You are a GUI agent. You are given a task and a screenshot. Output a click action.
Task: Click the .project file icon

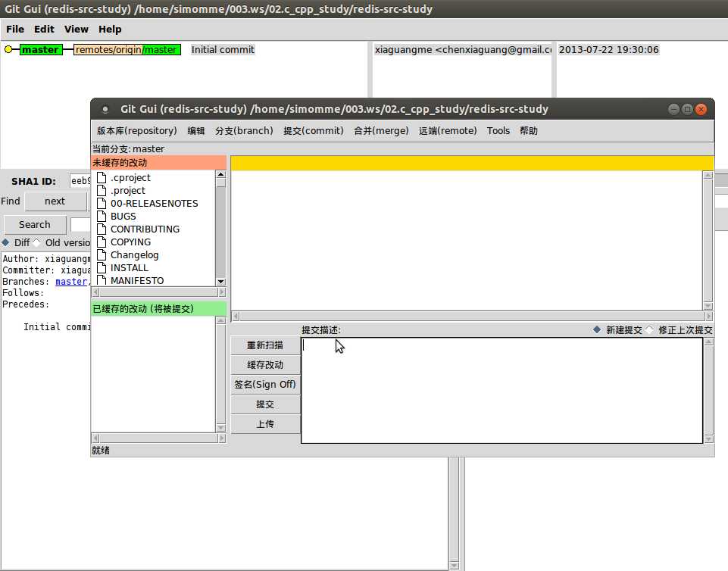coord(102,190)
